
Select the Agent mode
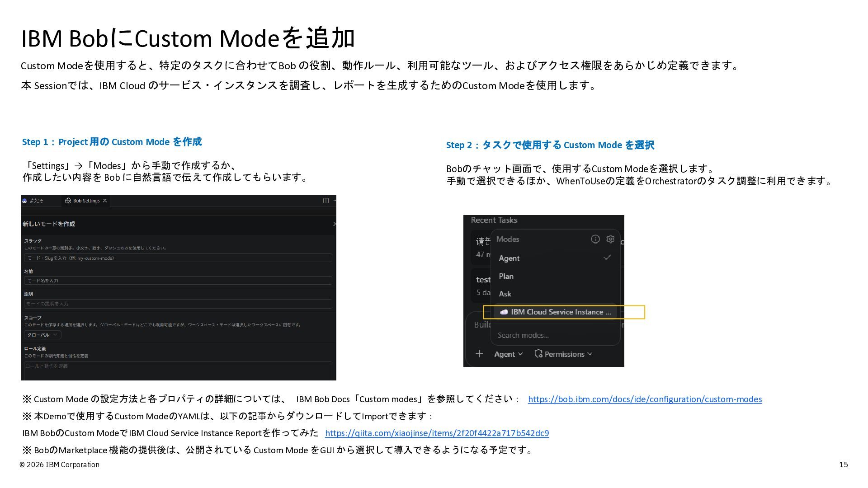555,258
